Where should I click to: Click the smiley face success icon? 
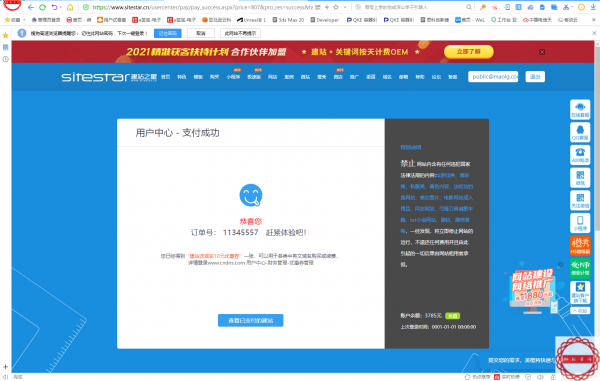251,195
